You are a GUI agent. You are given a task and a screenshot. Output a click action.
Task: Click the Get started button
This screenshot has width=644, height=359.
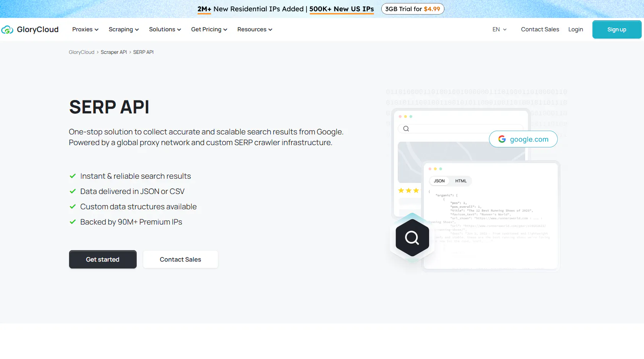click(103, 259)
